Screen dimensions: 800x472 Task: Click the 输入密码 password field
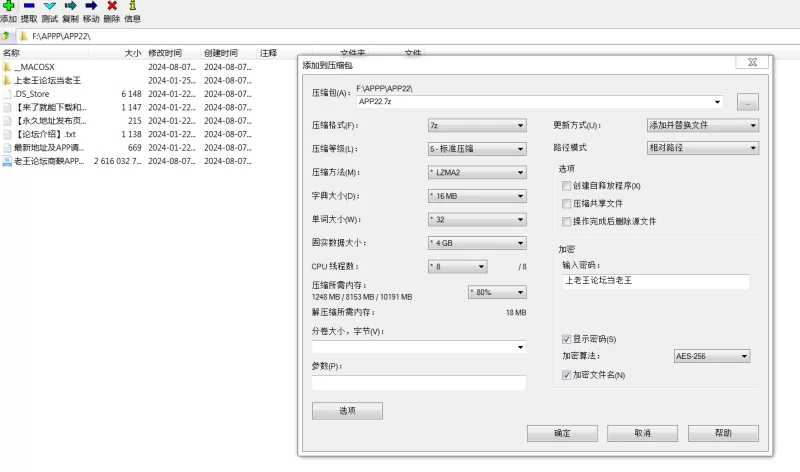[x=656, y=282]
